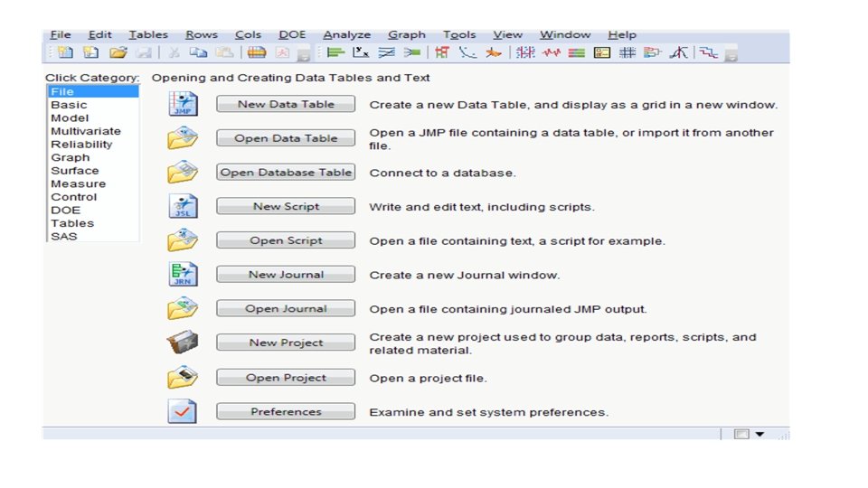The height and width of the screenshot is (488, 868).
Task: Open the Tables menu
Action: (x=147, y=35)
